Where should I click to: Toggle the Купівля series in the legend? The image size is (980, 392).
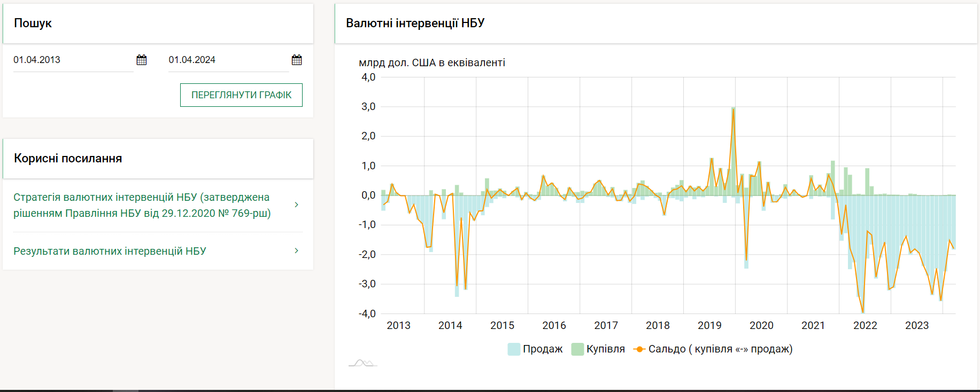(598, 349)
